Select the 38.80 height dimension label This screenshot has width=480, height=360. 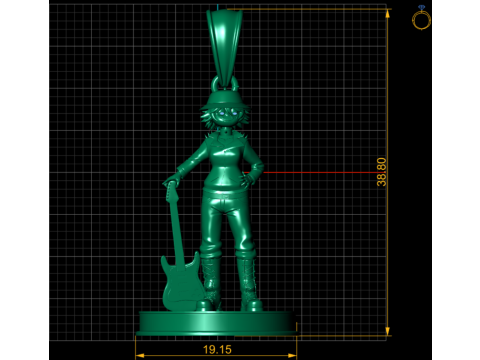pyautogui.click(x=381, y=172)
